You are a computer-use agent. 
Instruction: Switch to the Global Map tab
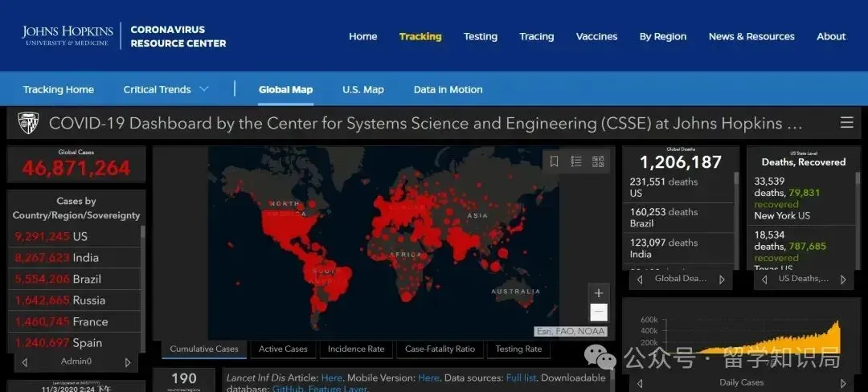pos(285,90)
